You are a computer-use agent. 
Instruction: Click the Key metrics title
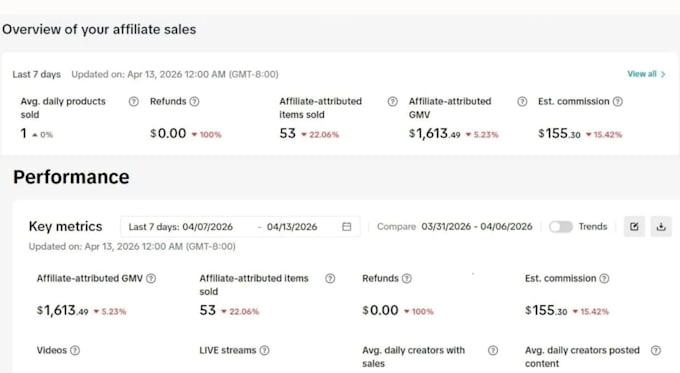pos(65,226)
